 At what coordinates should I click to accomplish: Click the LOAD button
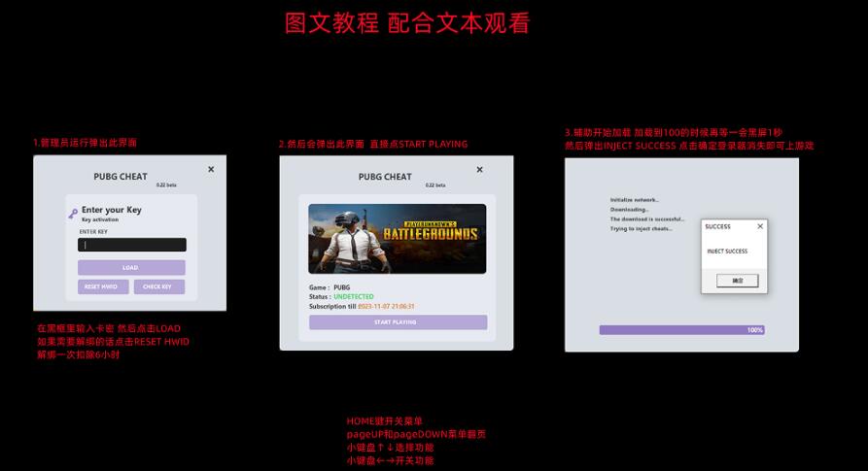(x=131, y=268)
